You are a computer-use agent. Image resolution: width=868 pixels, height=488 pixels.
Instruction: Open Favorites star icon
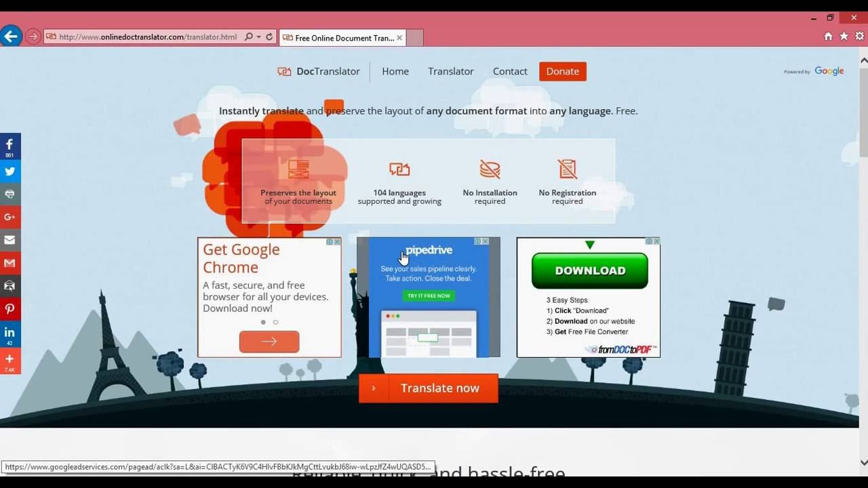844,37
